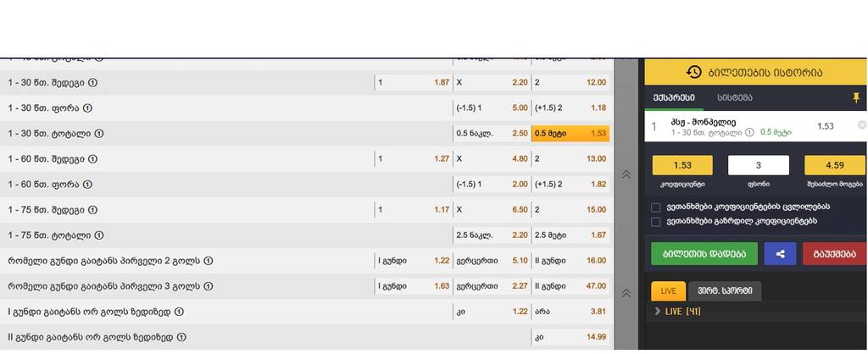The width and height of the screenshot is (868, 354).
Task: Select '0.5 ნაკლ.' at 2.50
Action: pyautogui.click(x=492, y=133)
